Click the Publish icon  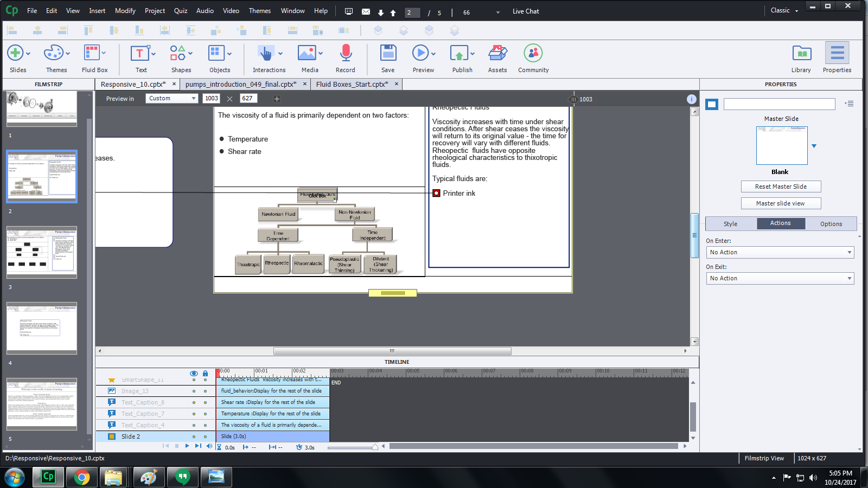[459, 54]
